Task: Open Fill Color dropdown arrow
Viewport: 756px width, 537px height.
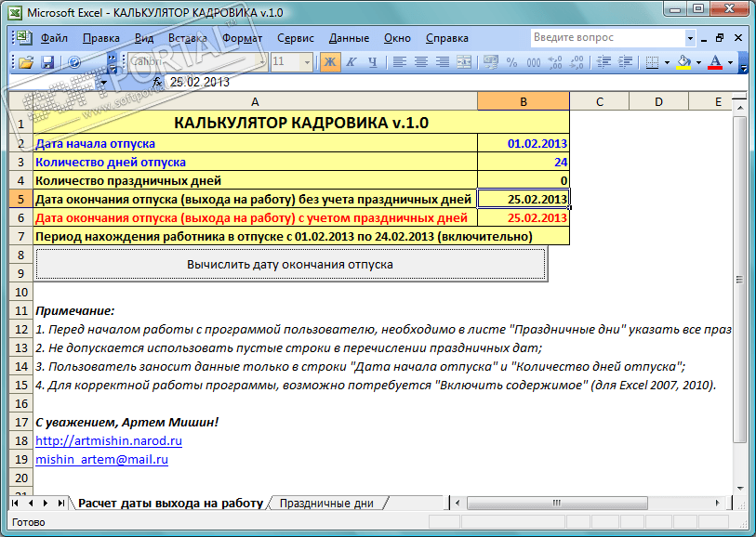Action: coord(698,62)
